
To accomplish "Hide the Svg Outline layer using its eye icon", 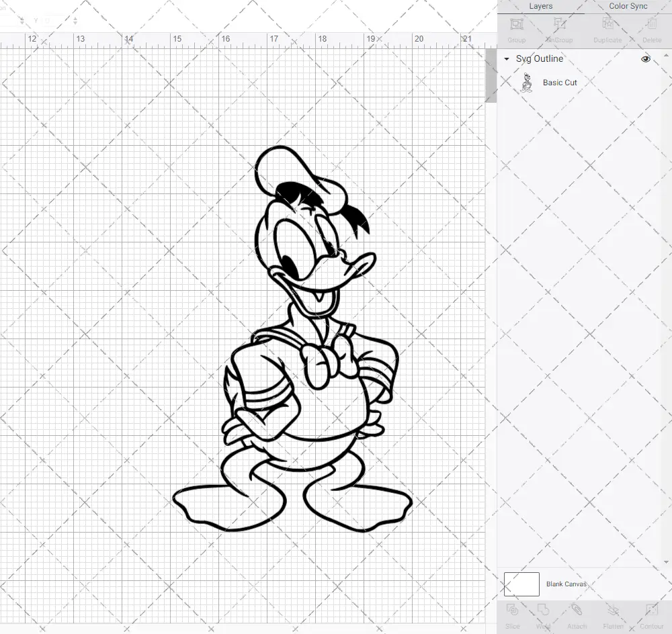I will [x=645, y=59].
